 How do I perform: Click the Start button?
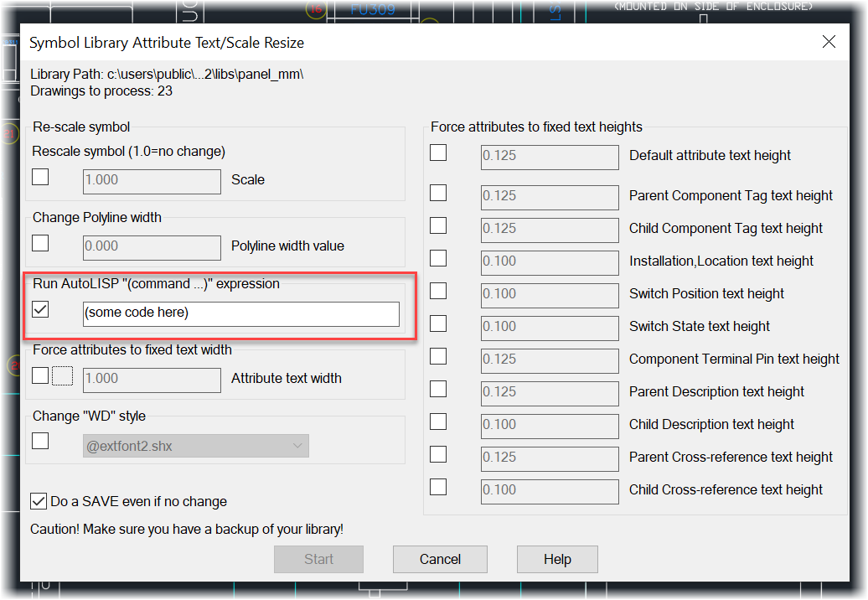tap(318, 559)
